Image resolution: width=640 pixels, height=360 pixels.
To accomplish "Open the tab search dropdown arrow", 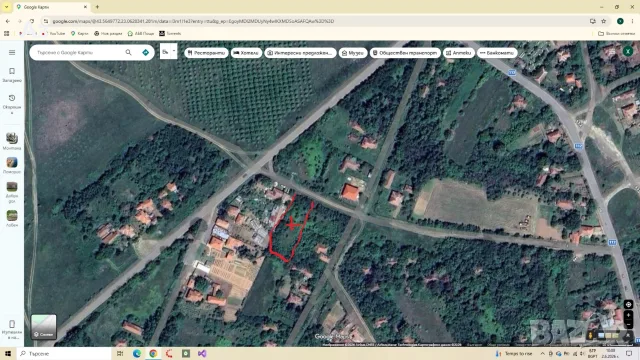I will (x=7, y=7).
